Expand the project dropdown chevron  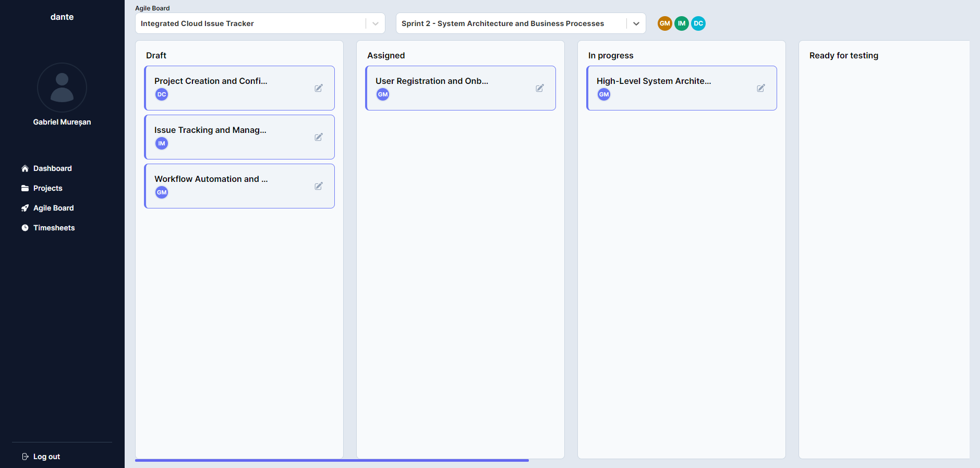tap(376, 23)
